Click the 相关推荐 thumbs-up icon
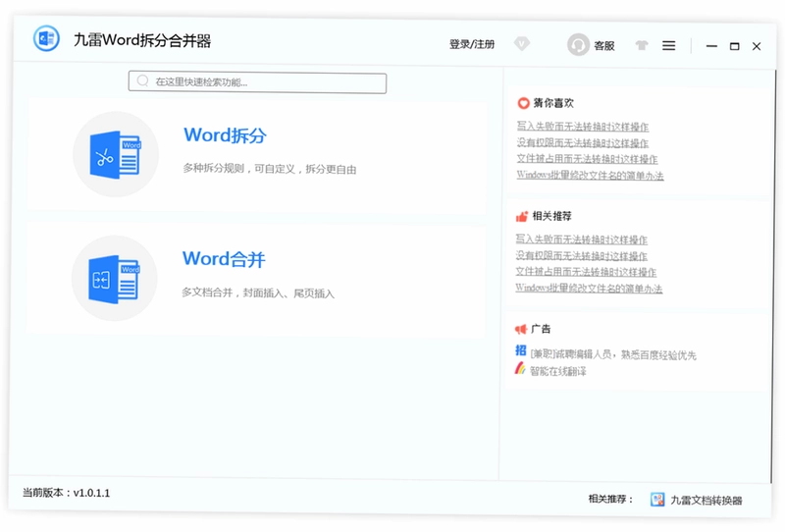Viewport: 785px width, 532px height. click(x=522, y=216)
